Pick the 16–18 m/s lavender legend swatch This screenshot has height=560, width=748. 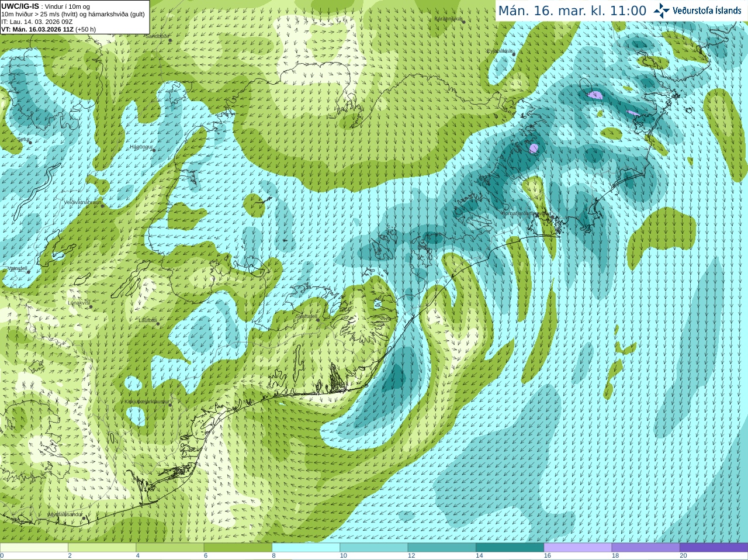pyautogui.click(x=578, y=548)
